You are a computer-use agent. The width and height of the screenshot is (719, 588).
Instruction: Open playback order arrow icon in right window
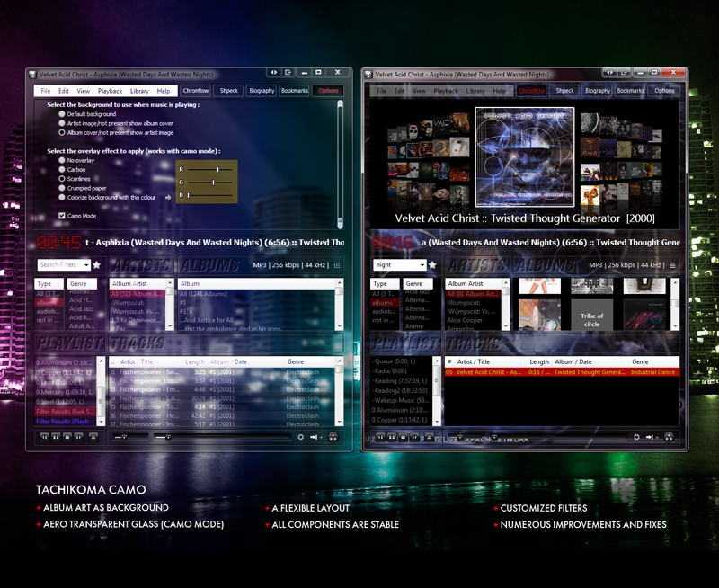pos(651,437)
